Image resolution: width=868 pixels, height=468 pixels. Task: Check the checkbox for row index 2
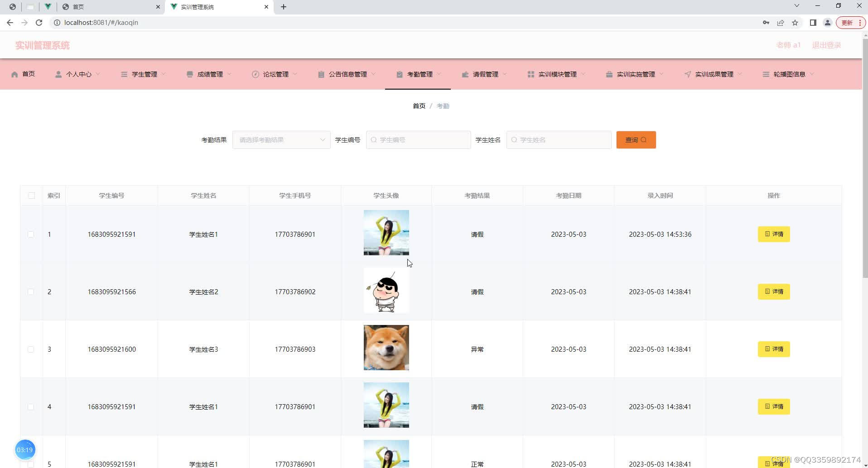point(31,292)
